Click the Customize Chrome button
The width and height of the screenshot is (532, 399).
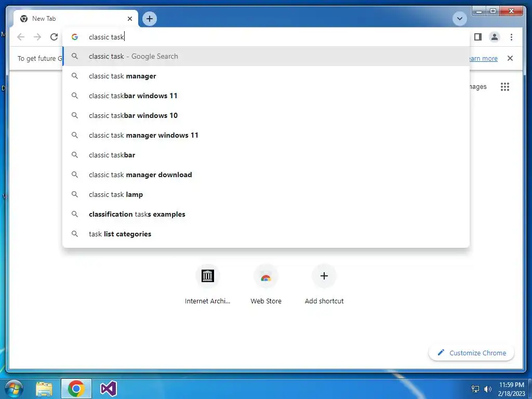471,353
